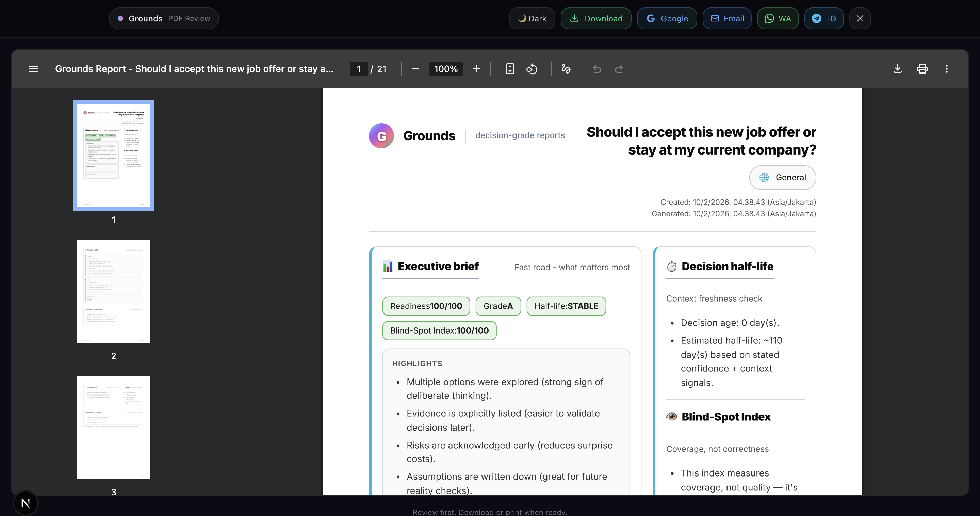Click the redo arrow in PDF toolbar
The height and width of the screenshot is (516, 980).
pyautogui.click(x=619, y=69)
